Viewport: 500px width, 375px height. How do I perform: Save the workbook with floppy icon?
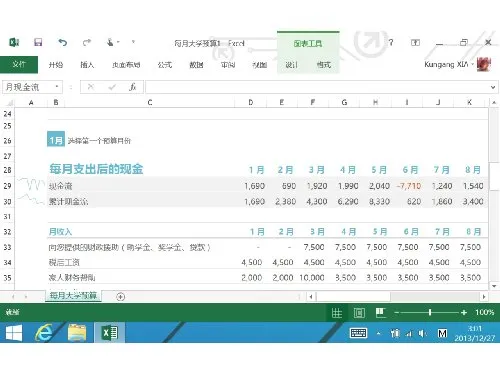(38, 42)
